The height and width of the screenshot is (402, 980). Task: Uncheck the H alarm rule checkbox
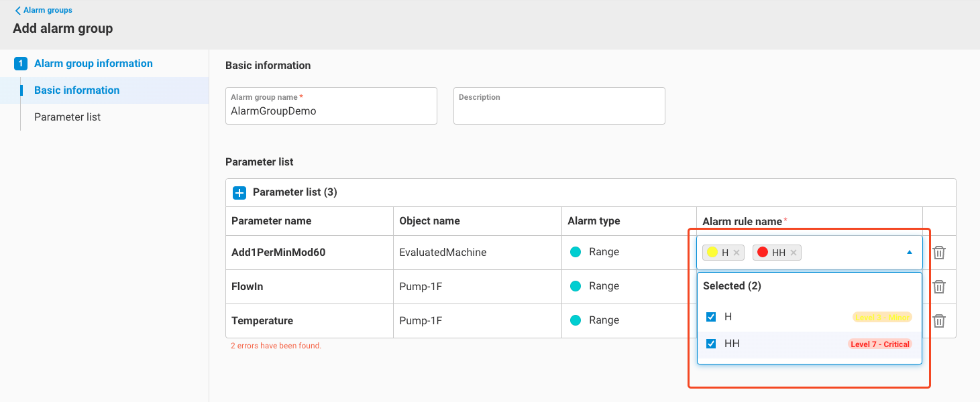pos(711,317)
